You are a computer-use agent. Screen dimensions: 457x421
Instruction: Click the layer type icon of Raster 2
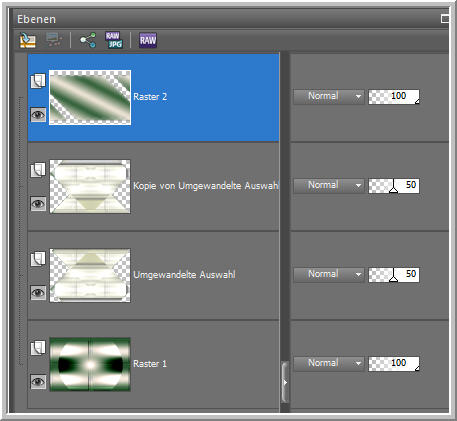click(x=38, y=81)
